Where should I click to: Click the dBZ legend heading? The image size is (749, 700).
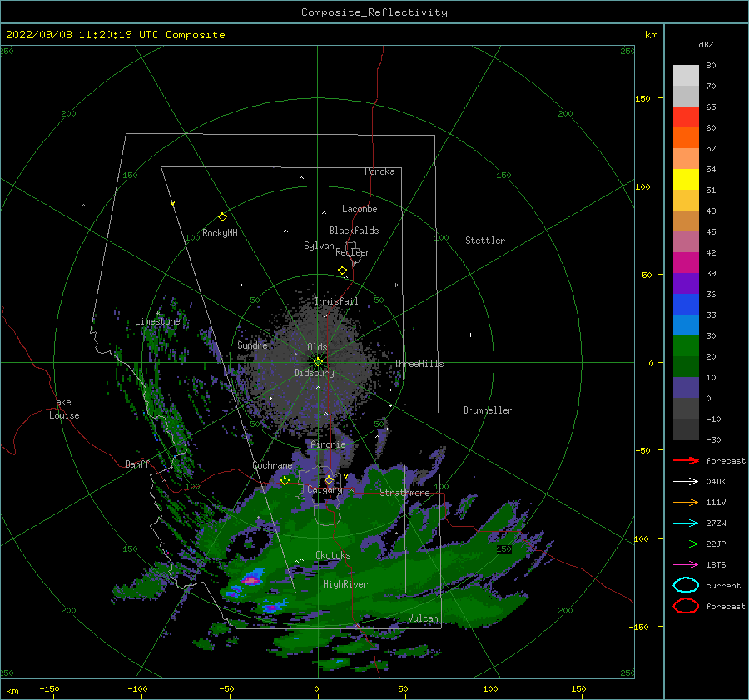(706, 44)
